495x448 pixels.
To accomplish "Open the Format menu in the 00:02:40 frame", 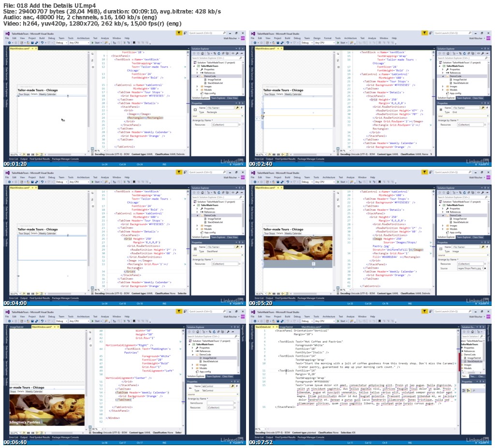I will (x=328, y=38).
